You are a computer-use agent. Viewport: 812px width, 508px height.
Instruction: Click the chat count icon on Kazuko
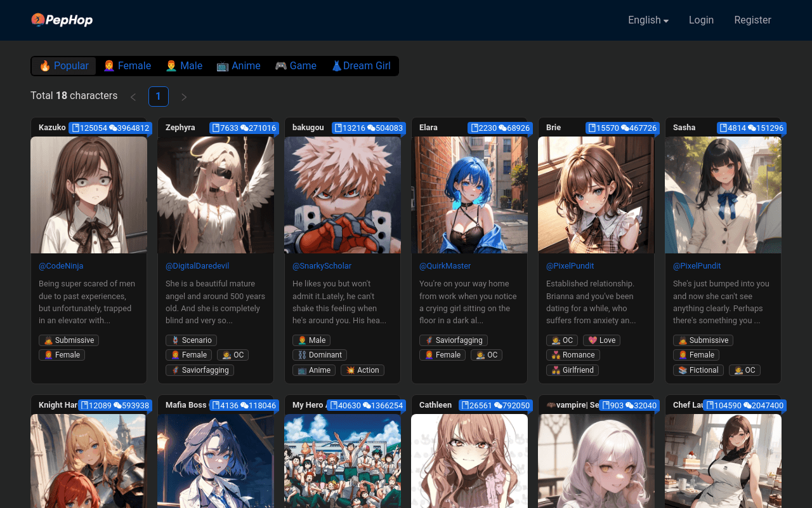pos(114,128)
